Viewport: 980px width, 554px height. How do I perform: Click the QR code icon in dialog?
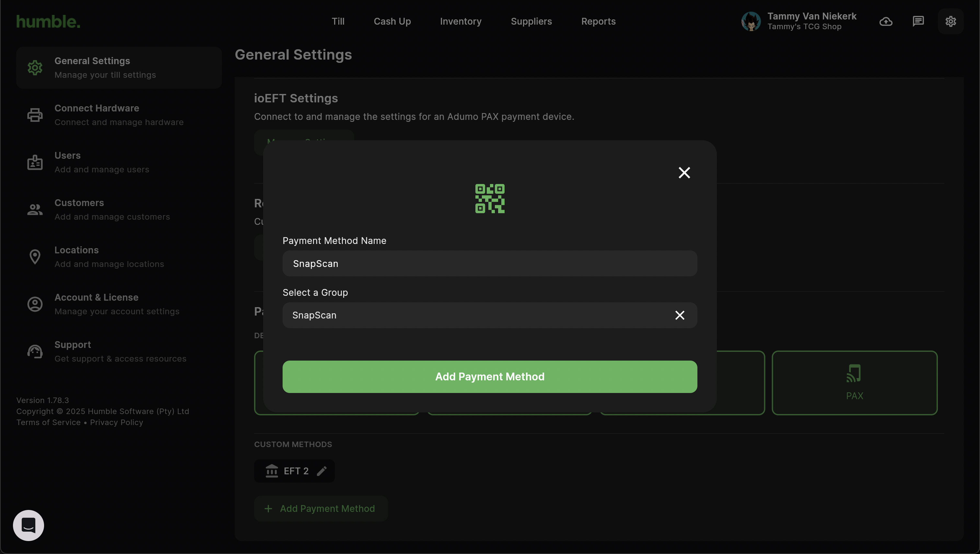tap(489, 199)
